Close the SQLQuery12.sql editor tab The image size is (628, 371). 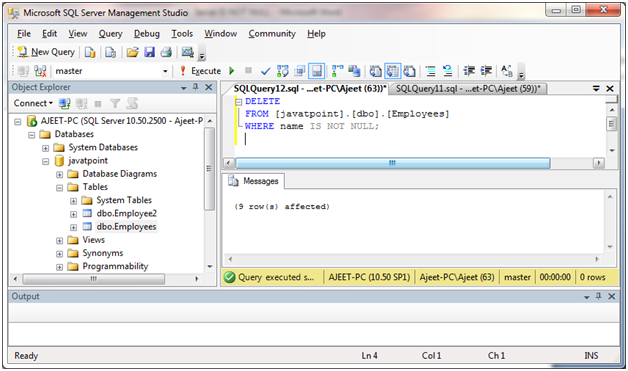610,89
